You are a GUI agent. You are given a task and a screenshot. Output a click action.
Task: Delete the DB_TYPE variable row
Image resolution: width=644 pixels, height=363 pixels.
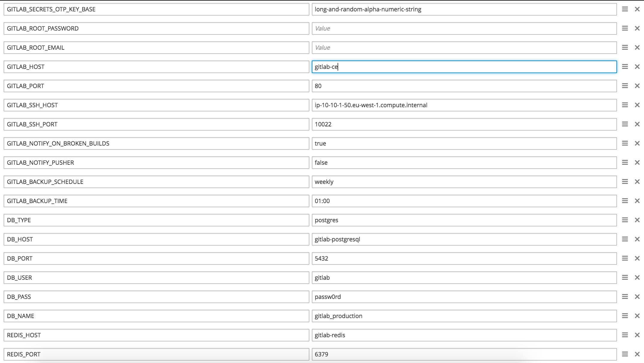coord(637,220)
